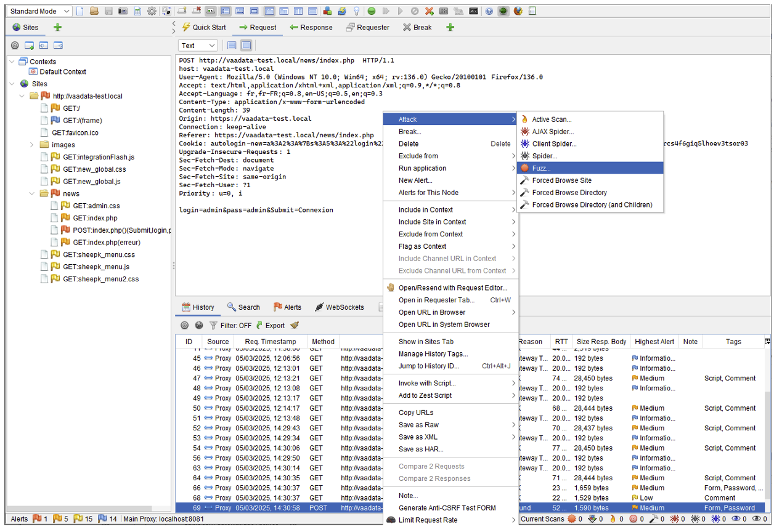The width and height of the screenshot is (774, 532).
Task: Click the Open Session folder icon
Action: pos(94,11)
